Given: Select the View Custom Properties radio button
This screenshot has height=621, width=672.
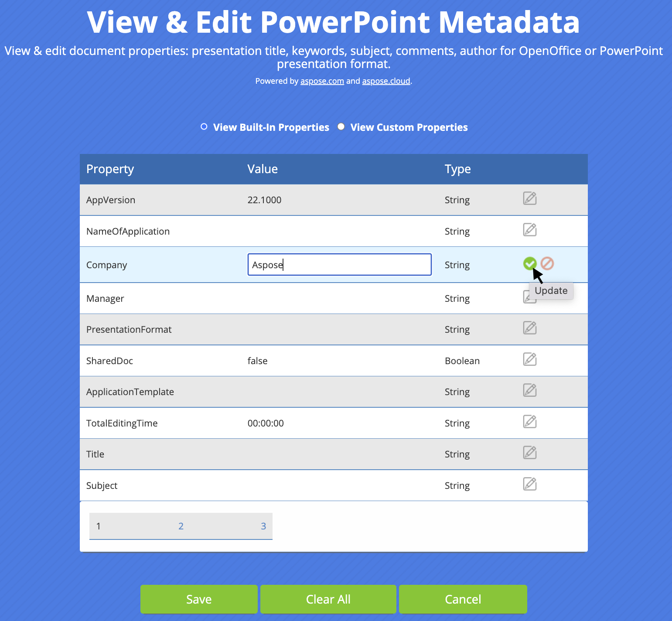Looking at the screenshot, I should click(341, 126).
